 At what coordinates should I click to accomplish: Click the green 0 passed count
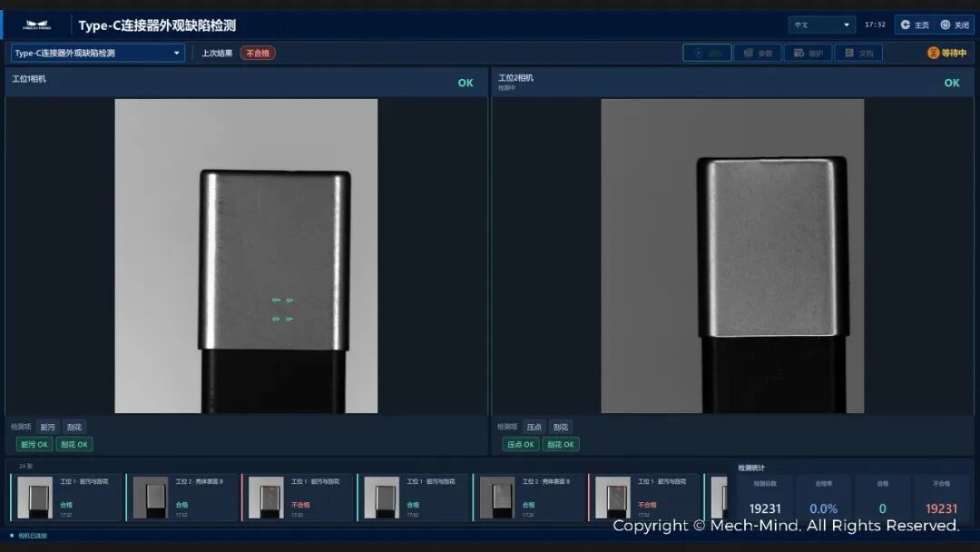tap(883, 508)
